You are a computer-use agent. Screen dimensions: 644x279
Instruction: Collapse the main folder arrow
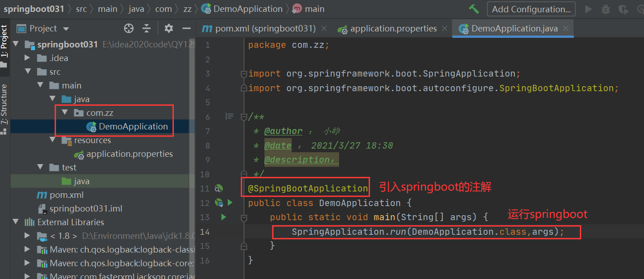(40, 85)
